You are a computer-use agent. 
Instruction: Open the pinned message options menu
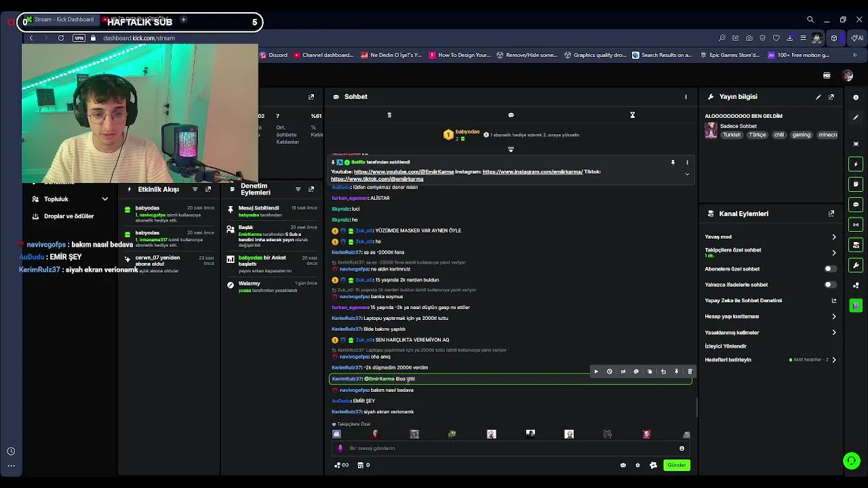[687, 163]
